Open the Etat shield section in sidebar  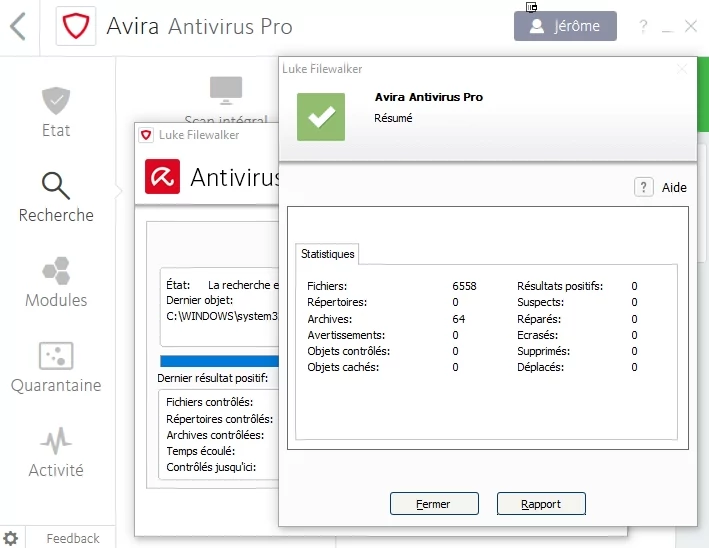coord(56,112)
